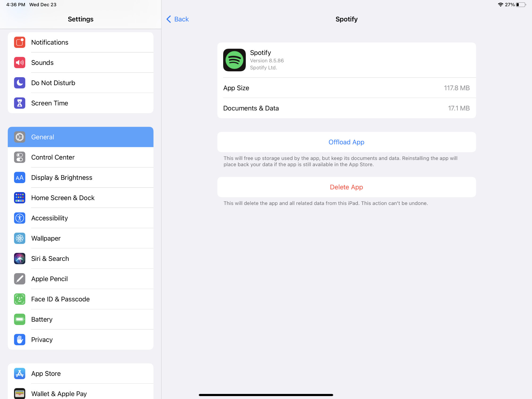Tap the Apple Pencil icon
Viewport: 532px width, 399px height.
pyautogui.click(x=20, y=279)
